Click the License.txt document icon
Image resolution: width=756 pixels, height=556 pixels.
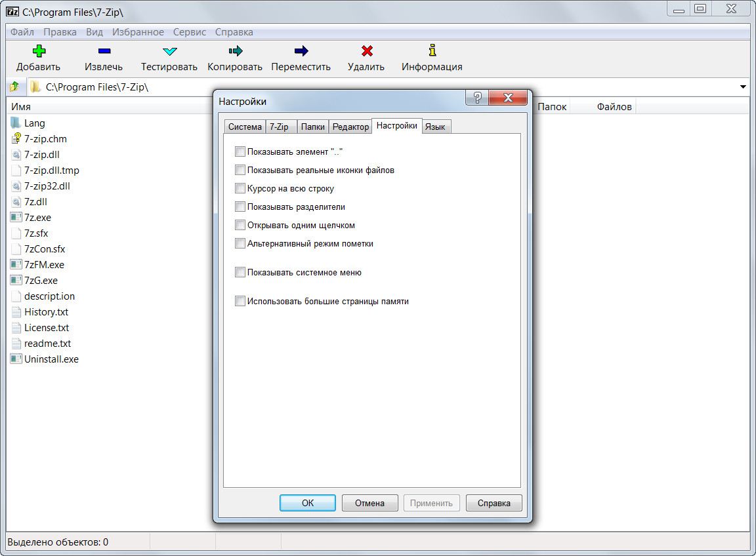coord(16,328)
